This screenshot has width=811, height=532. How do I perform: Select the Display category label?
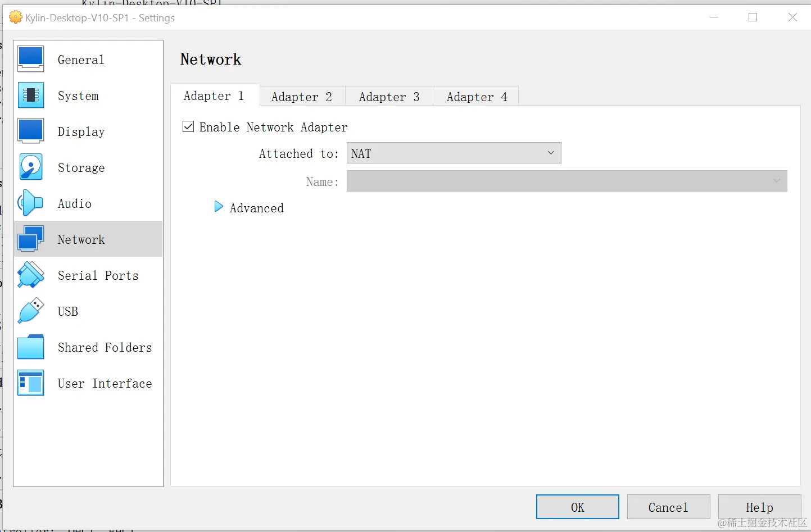pyautogui.click(x=81, y=131)
